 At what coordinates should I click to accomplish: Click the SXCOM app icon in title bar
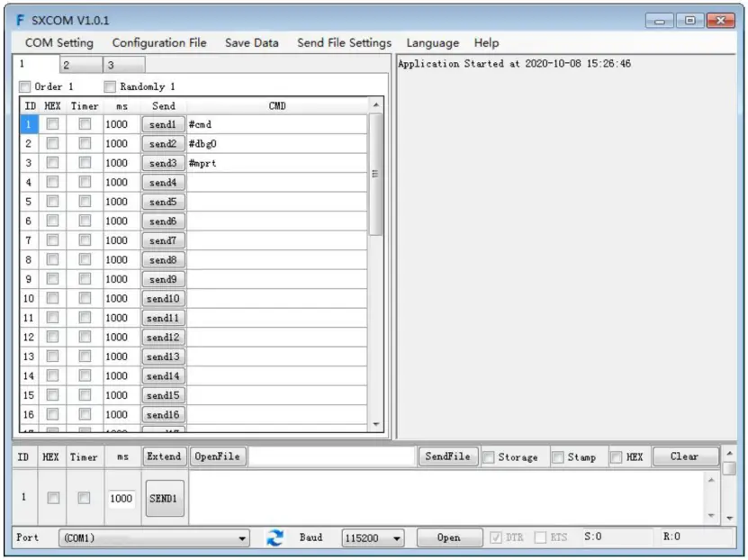tap(20, 20)
